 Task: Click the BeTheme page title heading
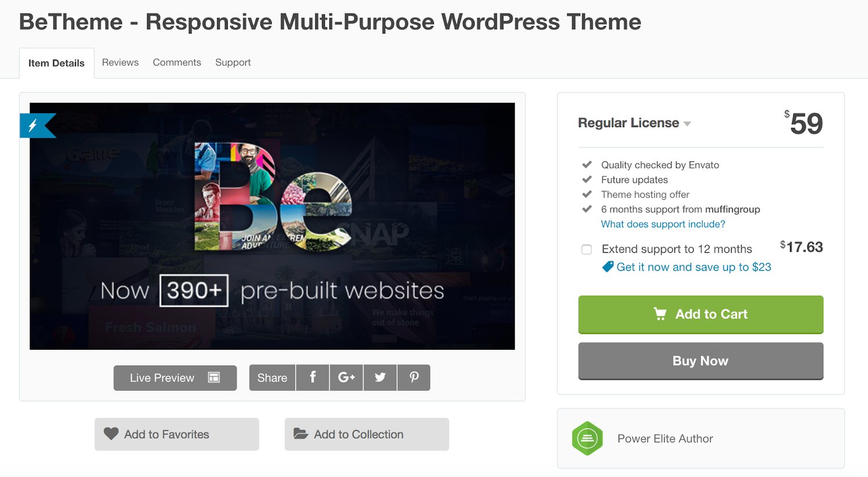[330, 22]
